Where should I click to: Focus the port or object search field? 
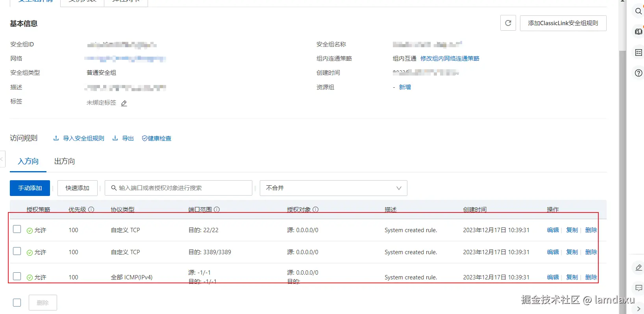click(x=178, y=188)
